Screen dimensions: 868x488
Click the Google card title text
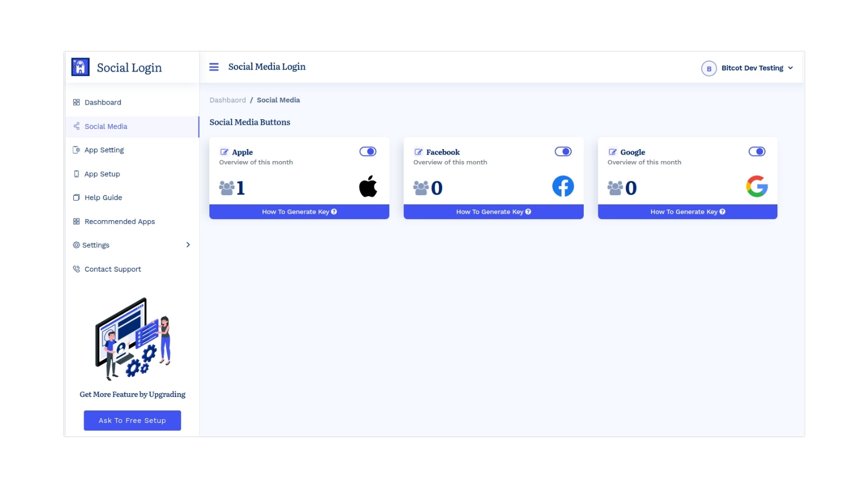click(633, 152)
